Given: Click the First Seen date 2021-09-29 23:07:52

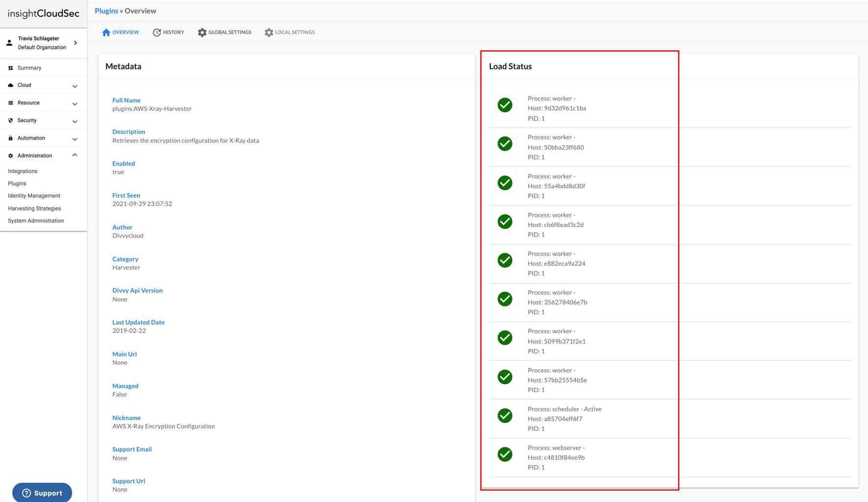Looking at the screenshot, I should [143, 204].
